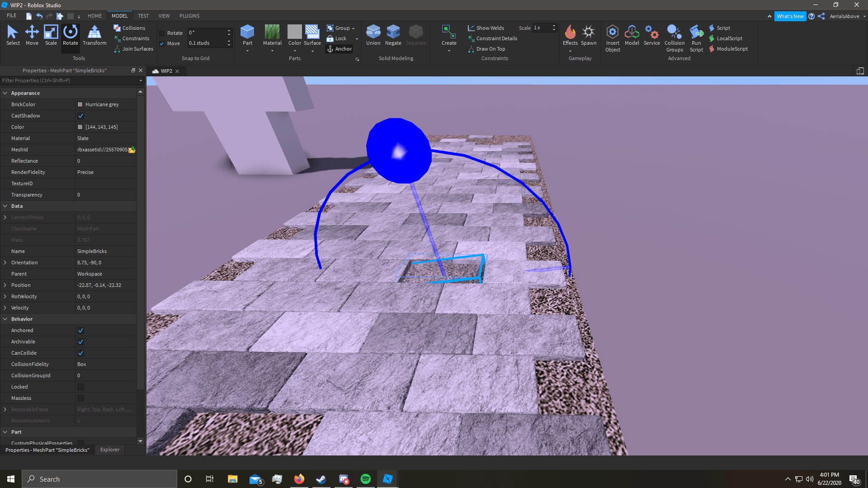The height and width of the screenshot is (488, 868).
Task: Collapse the Data section
Action: tap(5, 206)
